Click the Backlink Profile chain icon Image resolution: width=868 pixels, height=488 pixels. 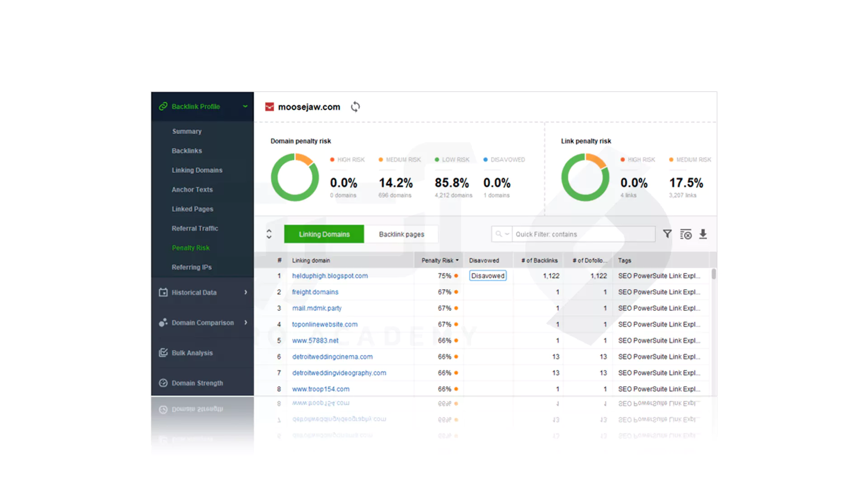point(163,106)
